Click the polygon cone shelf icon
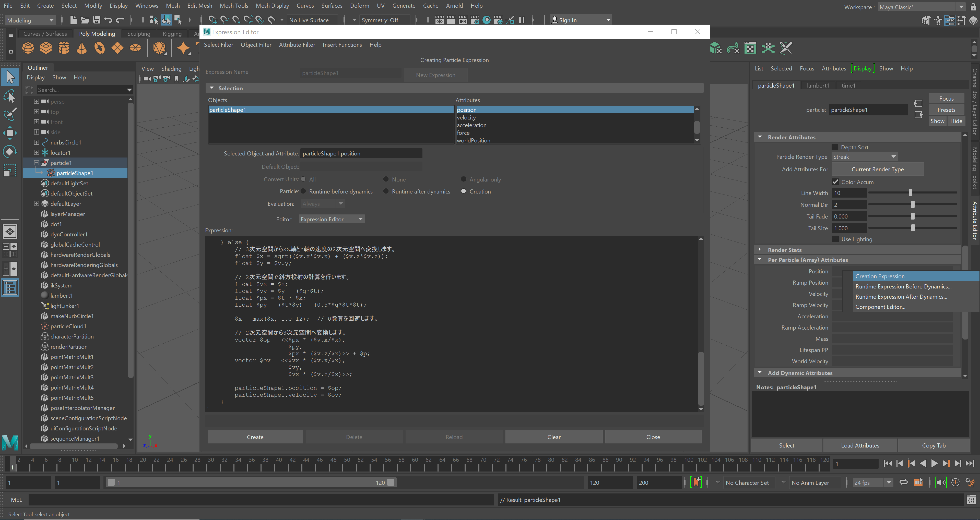The height and width of the screenshot is (520, 980). pyautogui.click(x=81, y=48)
